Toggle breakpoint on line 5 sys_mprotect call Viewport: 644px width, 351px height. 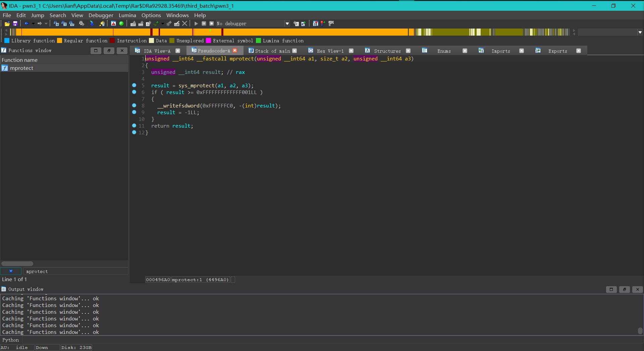coord(134,85)
